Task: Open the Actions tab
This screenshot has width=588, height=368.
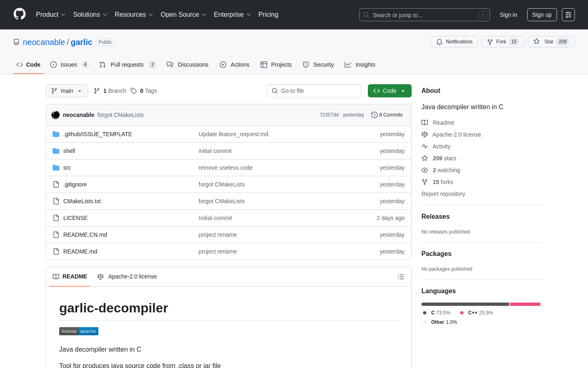Action: coord(234,65)
